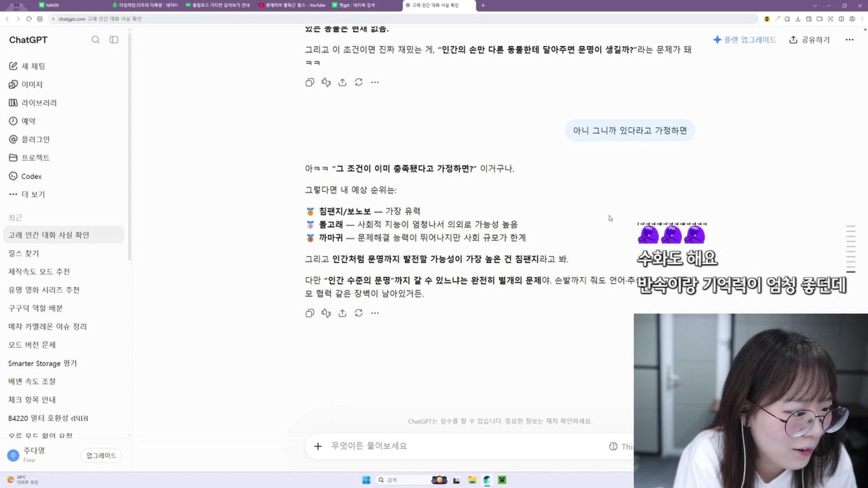The image size is (868, 488).
Task: Open the 프로젝트 section
Action: pos(63,157)
